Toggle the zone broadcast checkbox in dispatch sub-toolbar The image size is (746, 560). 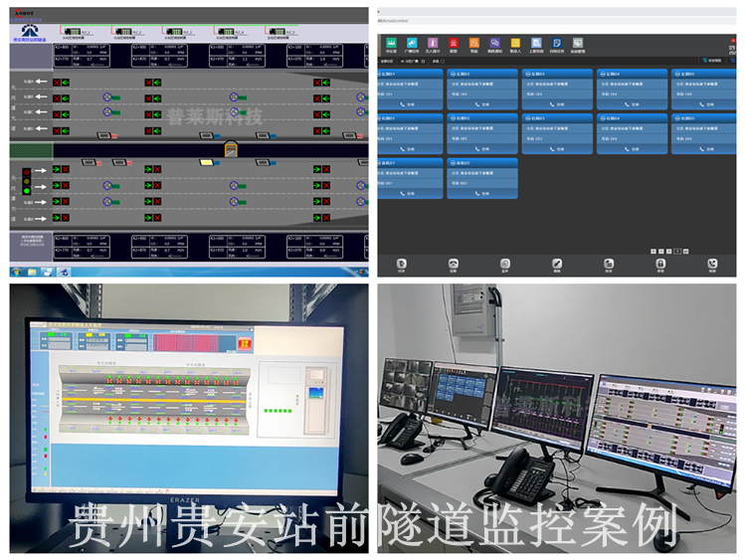[x=424, y=62]
